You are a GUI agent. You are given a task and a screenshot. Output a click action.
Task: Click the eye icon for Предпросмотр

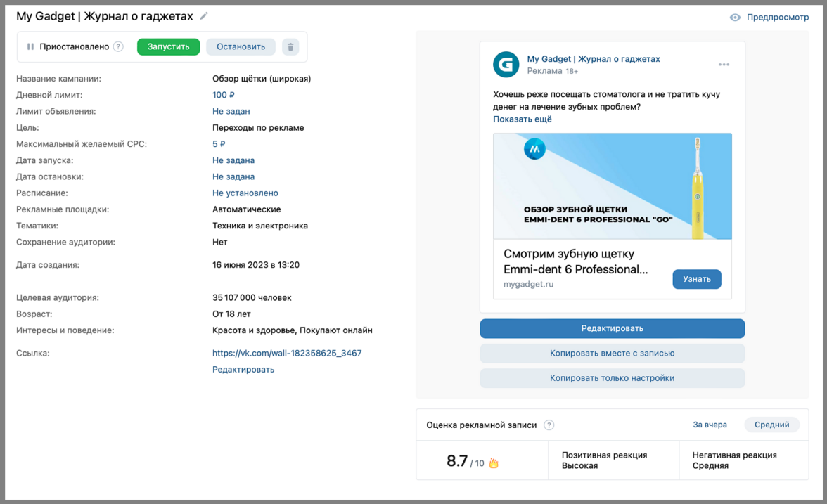click(735, 18)
